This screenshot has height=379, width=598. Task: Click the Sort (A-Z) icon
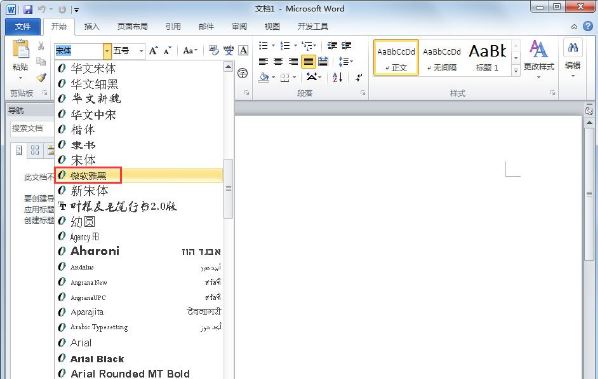pos(337,77)
